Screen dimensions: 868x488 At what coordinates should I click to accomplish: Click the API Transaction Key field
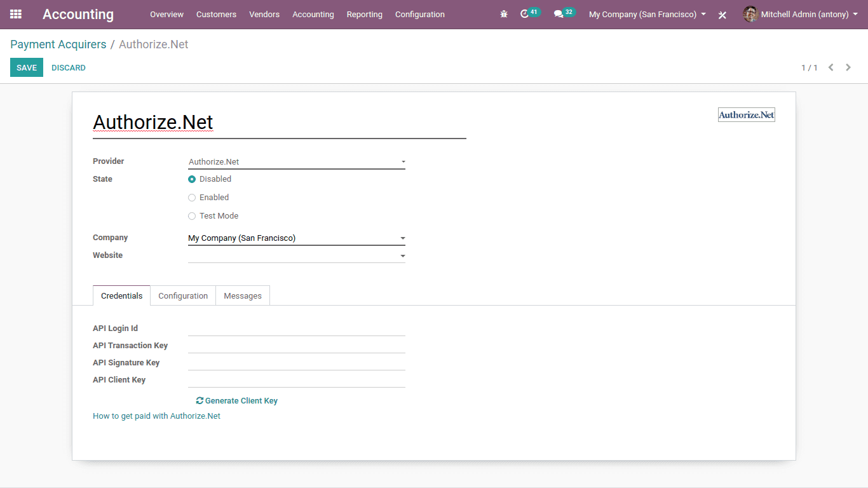click(x=297, y=346)
